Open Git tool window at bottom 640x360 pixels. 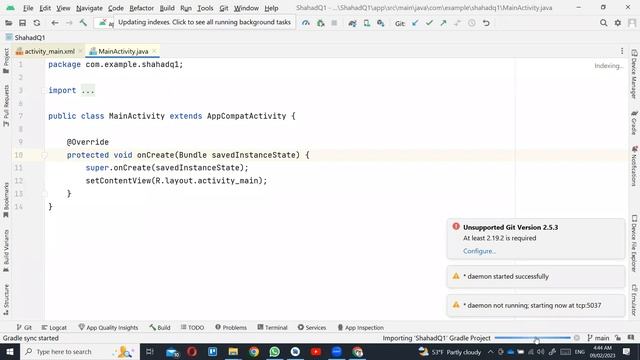click(24, 327)
